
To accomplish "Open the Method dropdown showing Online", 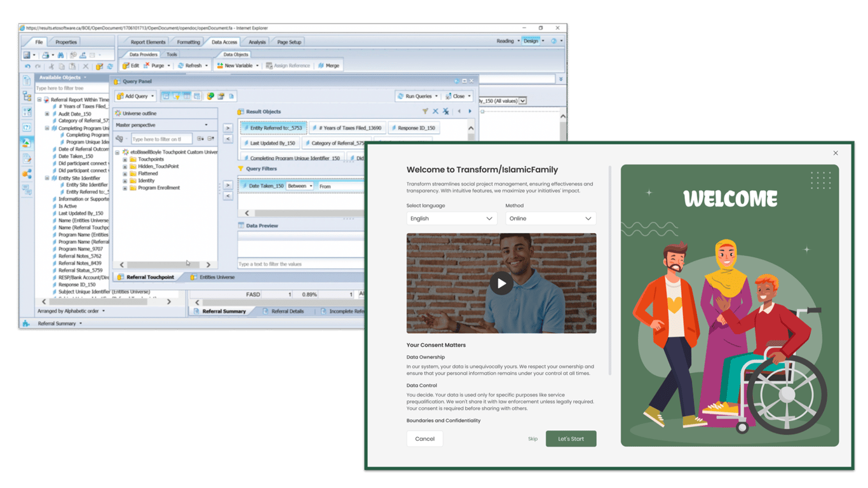I will coord(550,219).
